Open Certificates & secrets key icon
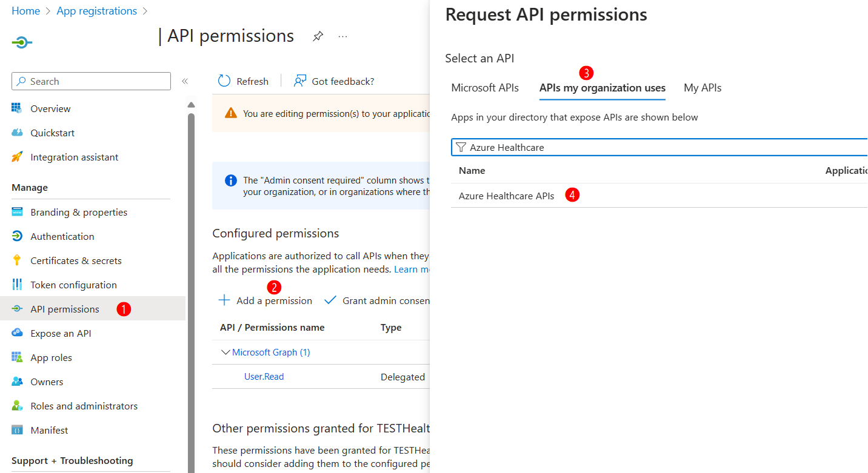Screen dimensions: 868x473 point(17,260)
